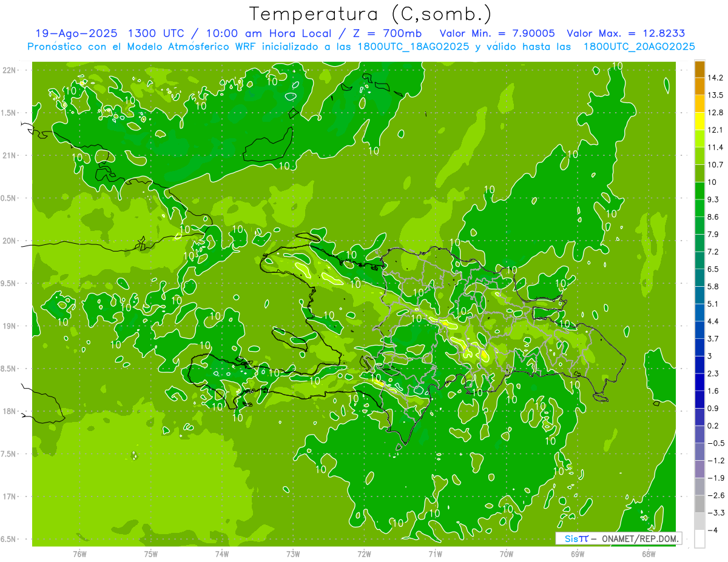Viewport: 728px width, 562px height.
Task: Click the '1800UTC_20AGO2025' valid-until timestamp
Action: point(639,47)
